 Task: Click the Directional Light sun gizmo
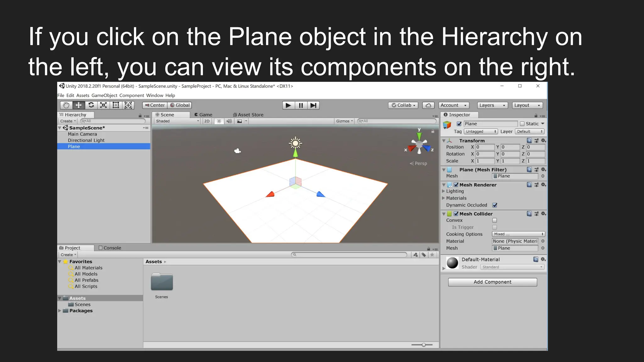[295, 144]
